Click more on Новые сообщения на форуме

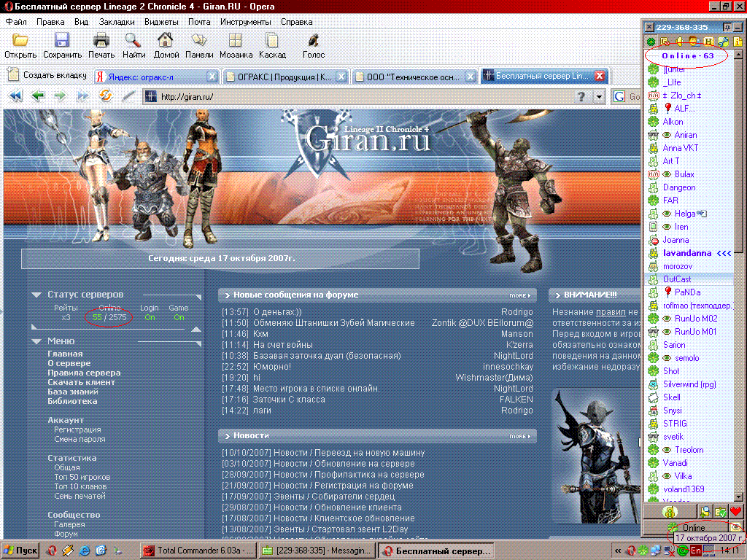tap(519, 295)
